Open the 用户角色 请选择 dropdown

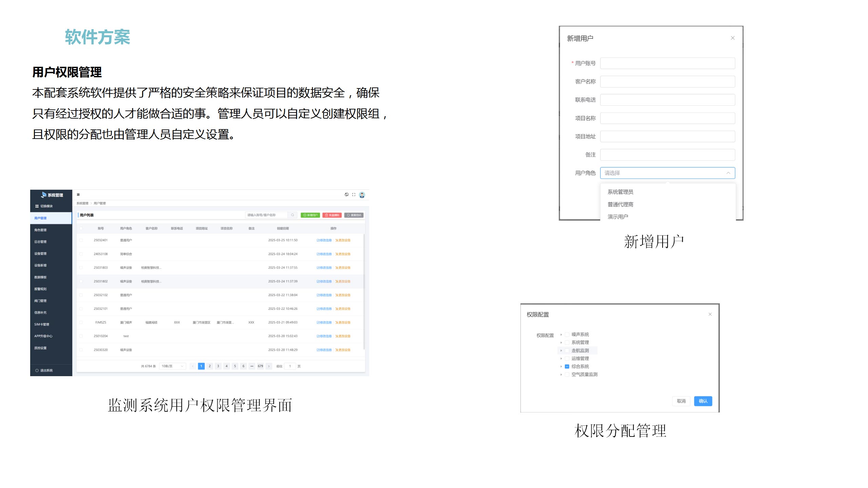667,173
